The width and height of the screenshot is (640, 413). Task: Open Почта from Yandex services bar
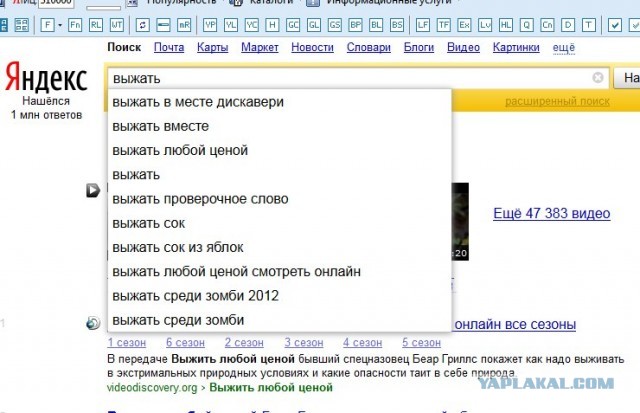click(x=169, y=47)
